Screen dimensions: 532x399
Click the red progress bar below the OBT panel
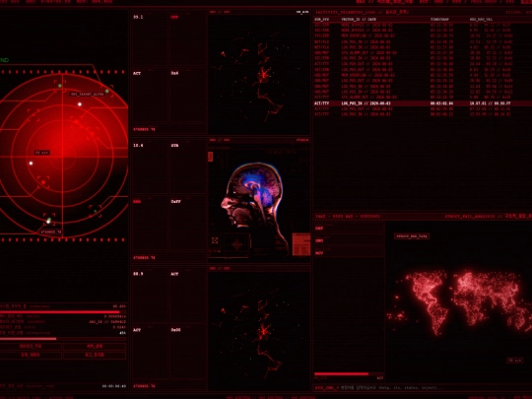tap(341, 374)
